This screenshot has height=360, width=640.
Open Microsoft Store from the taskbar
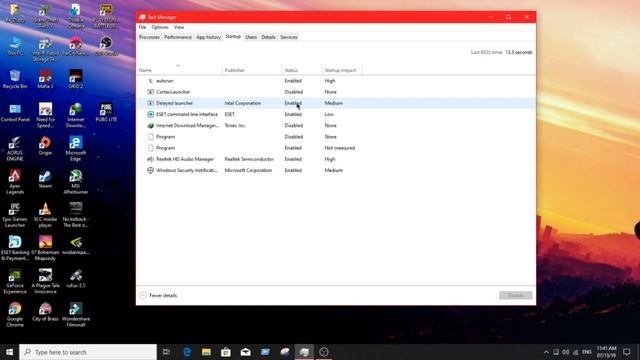click(x=226, y=352)
